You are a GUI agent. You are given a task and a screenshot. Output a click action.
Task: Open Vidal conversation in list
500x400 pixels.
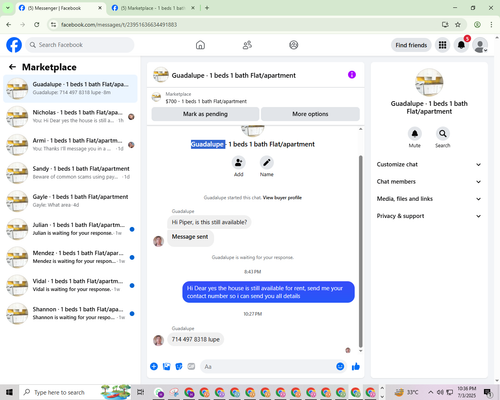(x=70, y=285)
